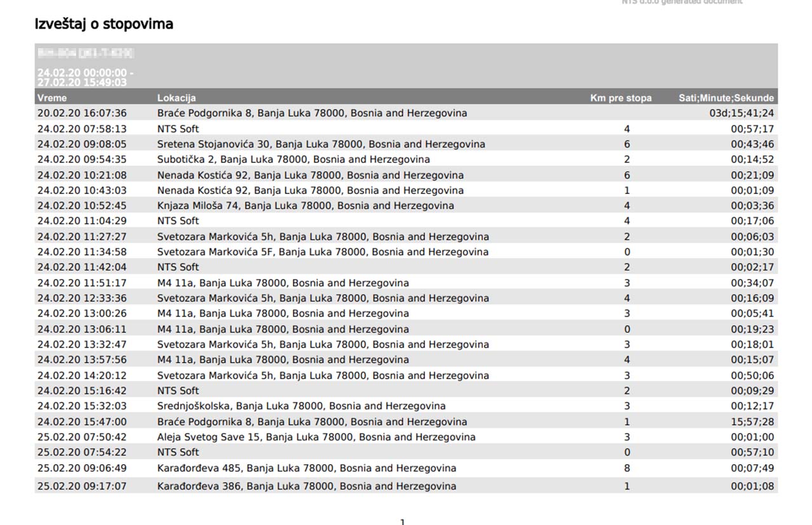Click timestamp 25.02.20 07:54:22
This screenshot has width=812, height=525.
(x=82, y=452)
